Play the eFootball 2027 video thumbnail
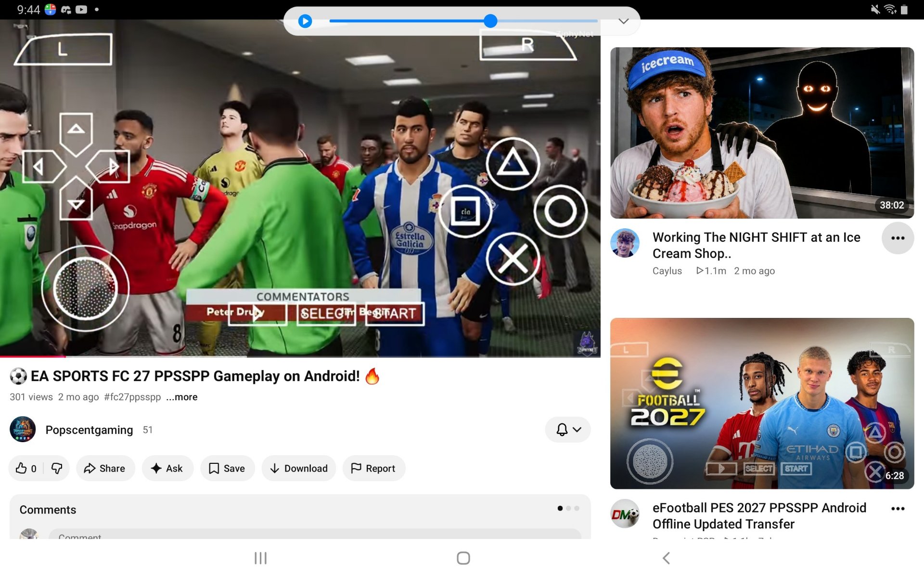This screenshot has height=578, width=924. click(x=762, y=403)
